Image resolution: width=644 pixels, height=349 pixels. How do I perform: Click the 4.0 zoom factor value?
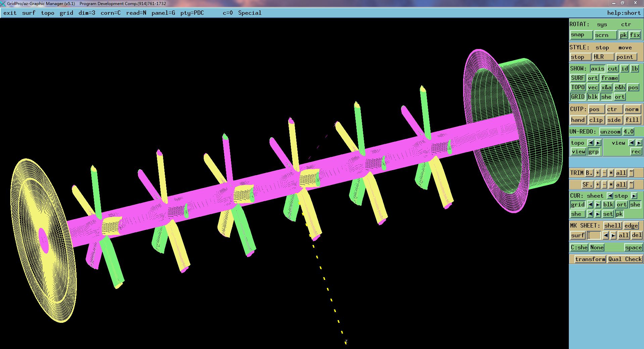628,132
